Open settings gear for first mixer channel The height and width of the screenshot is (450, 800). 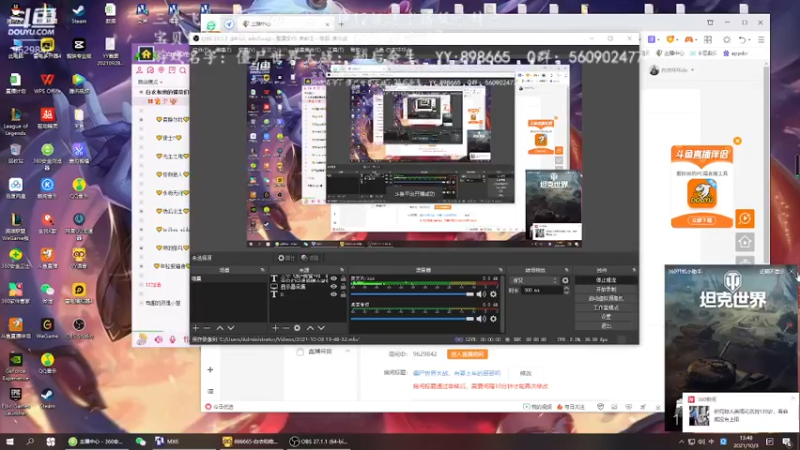tap(493, 294)
